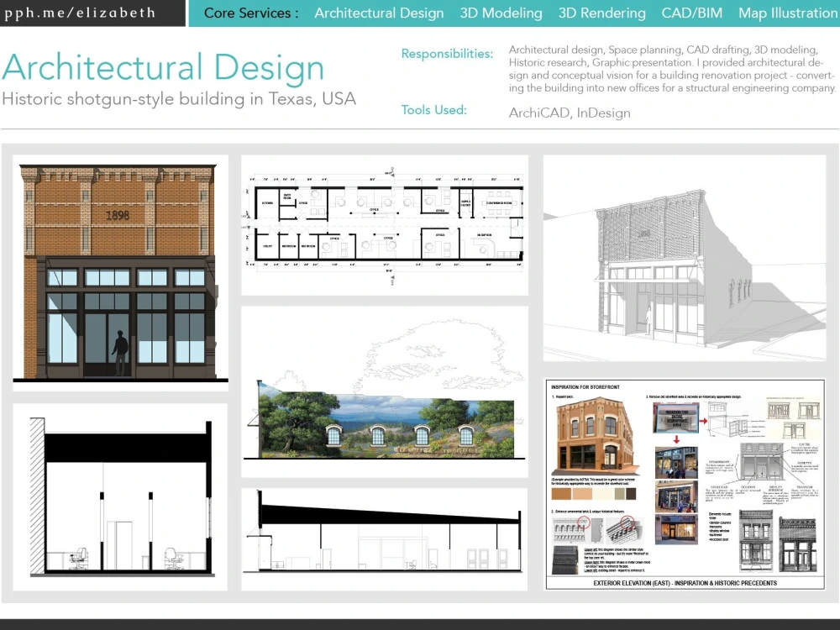The image size is (840, 630).
Task: Open the long building section drawing
Action: point(385,539)
